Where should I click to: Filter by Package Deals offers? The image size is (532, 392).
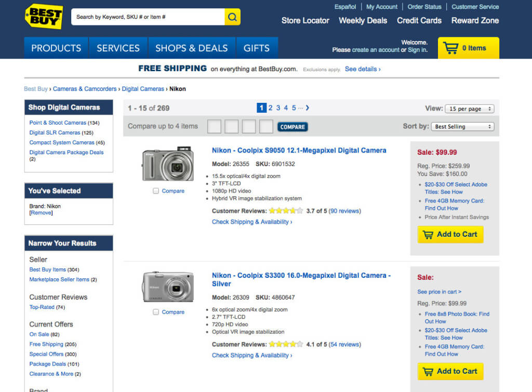click(x=47, y=364)
